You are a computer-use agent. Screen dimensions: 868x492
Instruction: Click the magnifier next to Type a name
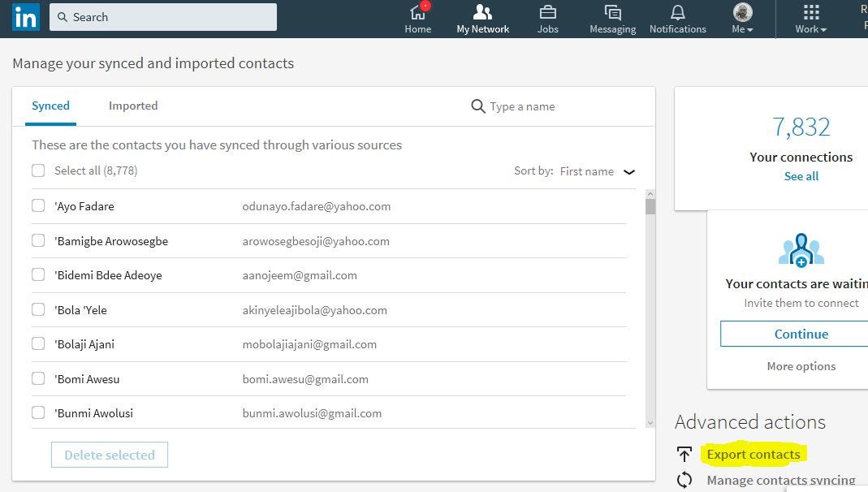point(477,106)
